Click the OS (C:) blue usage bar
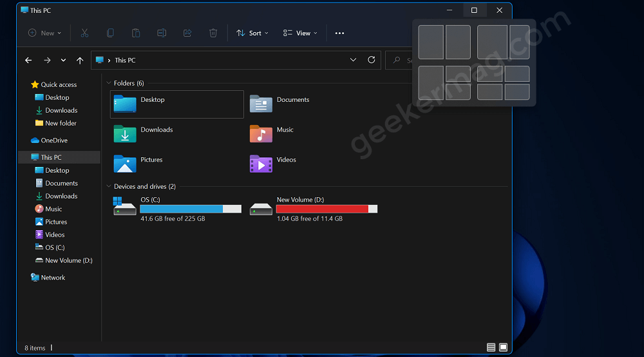This screenshot has height=357, width=644. 191,209
